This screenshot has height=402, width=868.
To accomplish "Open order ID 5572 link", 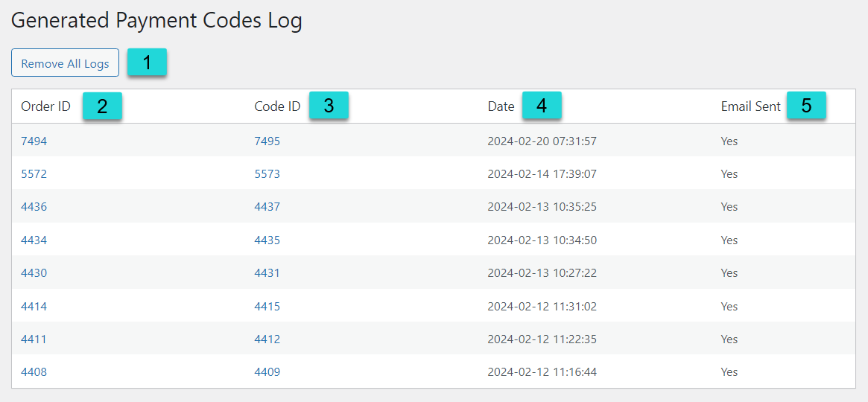I will [x=34, y=174].
